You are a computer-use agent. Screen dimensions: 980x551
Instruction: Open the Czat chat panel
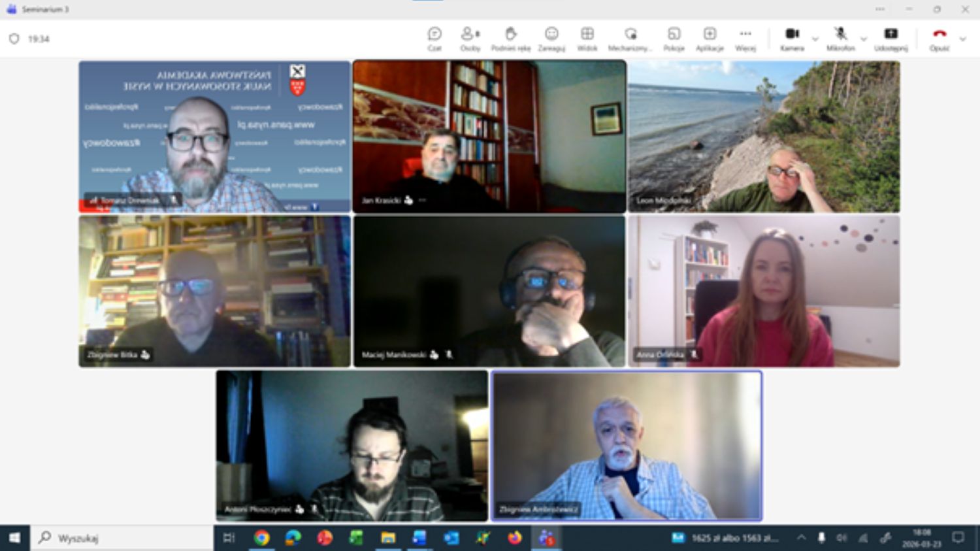(x=434, y=39)
